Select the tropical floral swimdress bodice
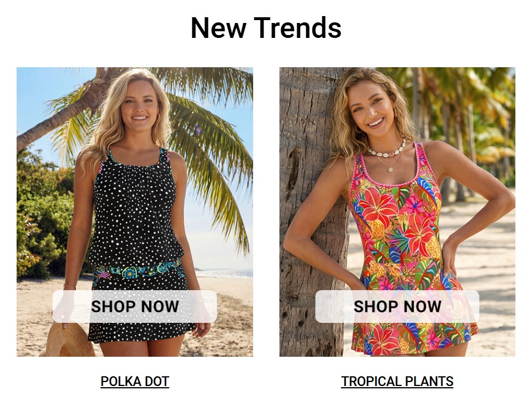 pyautogui.click(x=395, y=211)
